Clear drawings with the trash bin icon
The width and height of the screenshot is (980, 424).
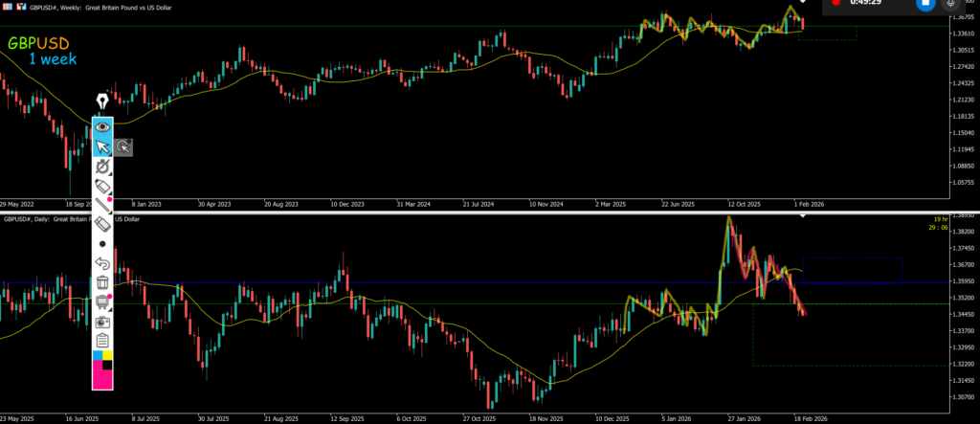pos(102,282)
